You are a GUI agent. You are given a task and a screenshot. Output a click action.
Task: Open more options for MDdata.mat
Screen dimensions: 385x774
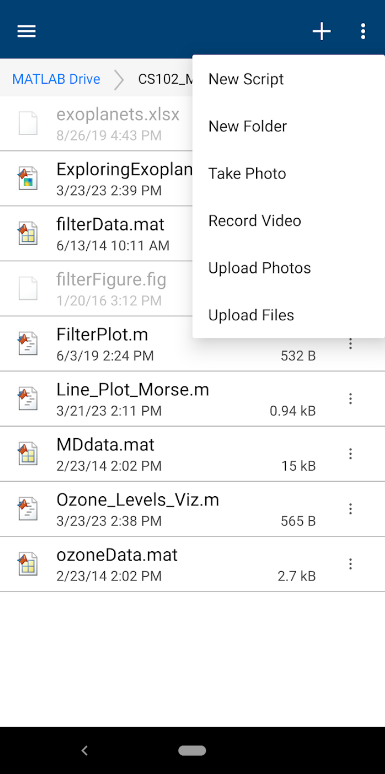coord(350,454)
